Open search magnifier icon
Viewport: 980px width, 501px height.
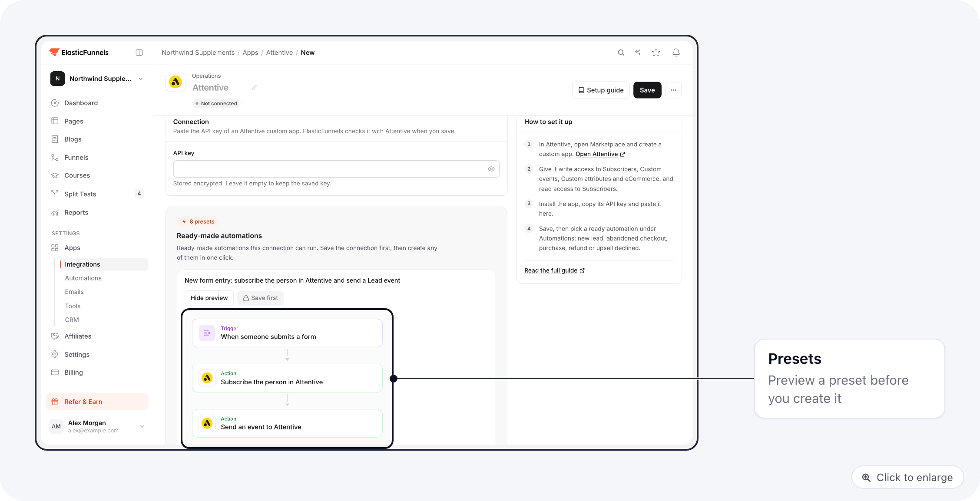(621, 53)
